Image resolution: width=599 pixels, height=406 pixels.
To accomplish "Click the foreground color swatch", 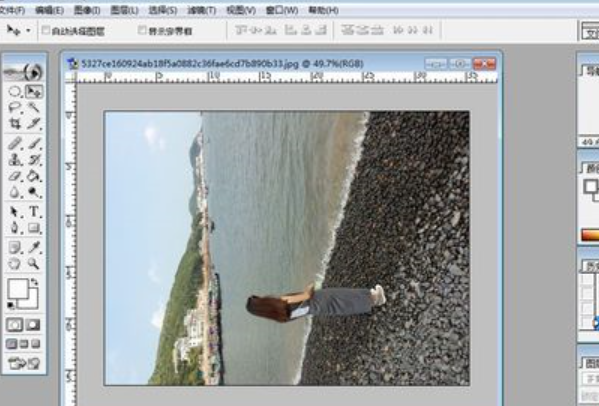I will point(18,289).
